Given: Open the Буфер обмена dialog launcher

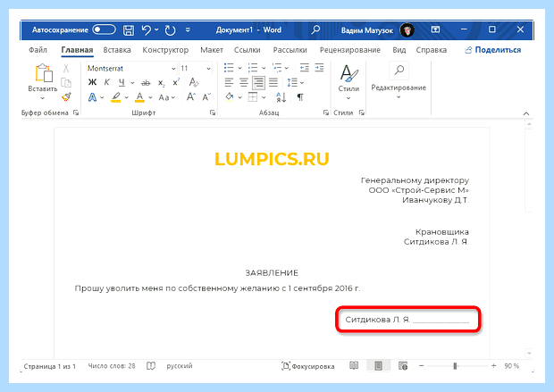Looking at the screenshot, I should [x=76, y=113].
